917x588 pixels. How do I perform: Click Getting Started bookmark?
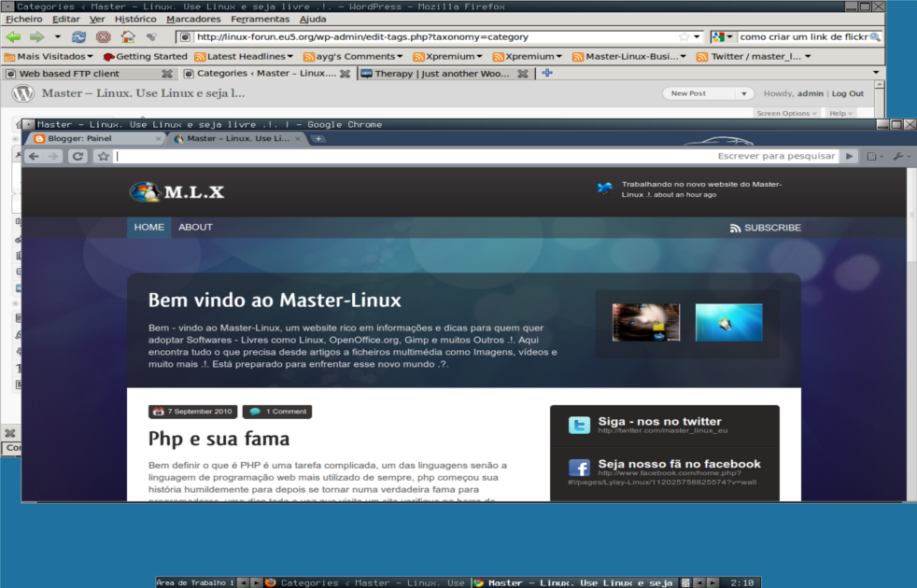145,57
